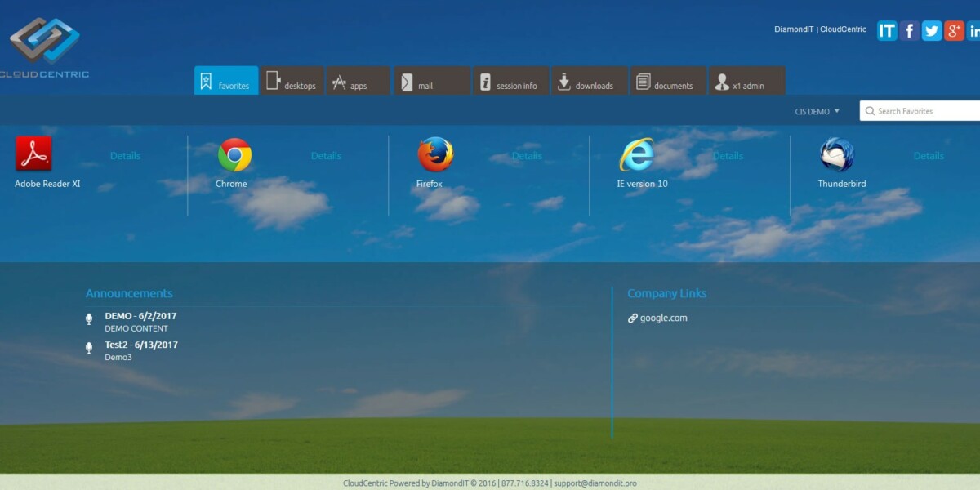Click the microphone icon beside Test2 announcement
Viewport: 980px width, 490px height.
tap(89, 348)
